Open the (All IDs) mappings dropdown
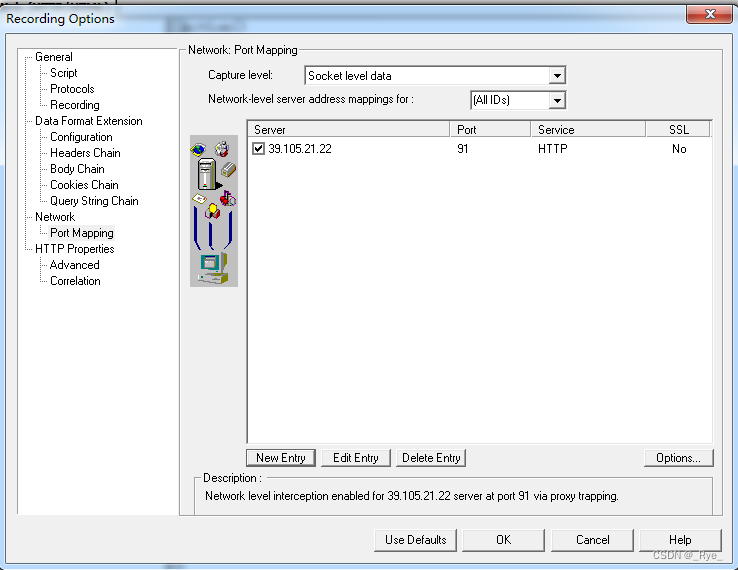The width and height of the screenshot is (738, 570). [557, 100]
